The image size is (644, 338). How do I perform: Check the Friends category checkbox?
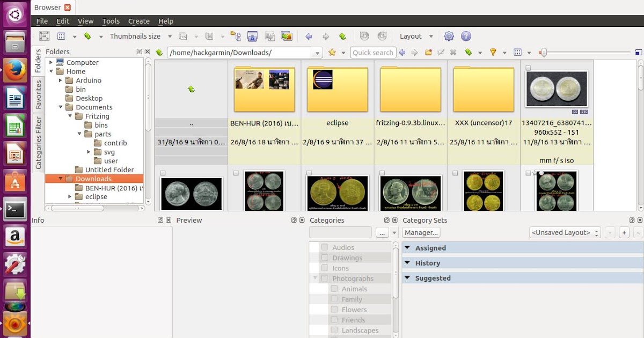(334, 320)
